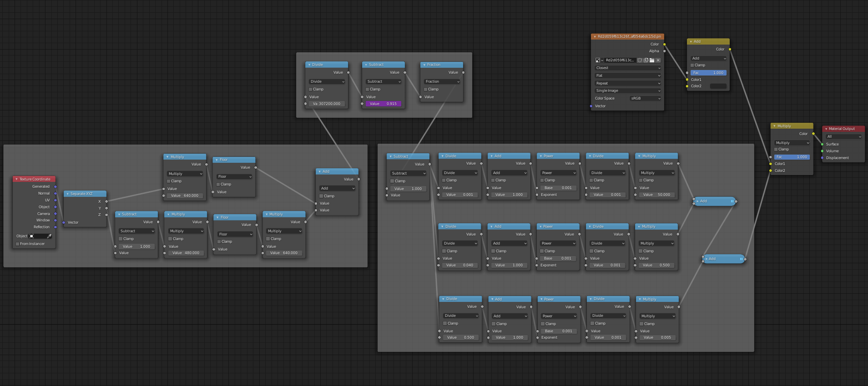The image size is (868, 386).
Task: Adjust Fac slider on yellow Multiply node
Action: point(792,157)
